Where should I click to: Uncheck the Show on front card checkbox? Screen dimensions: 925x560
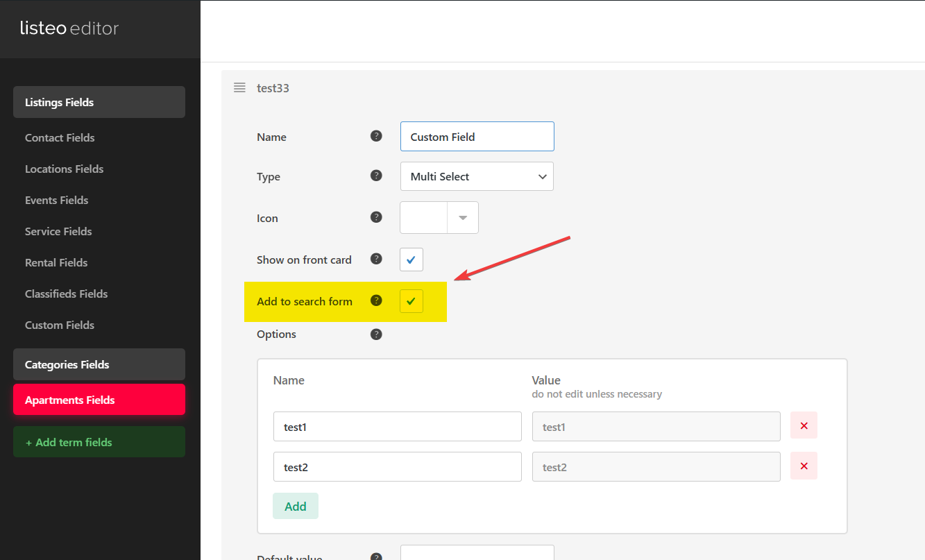(x=411, y=260)
